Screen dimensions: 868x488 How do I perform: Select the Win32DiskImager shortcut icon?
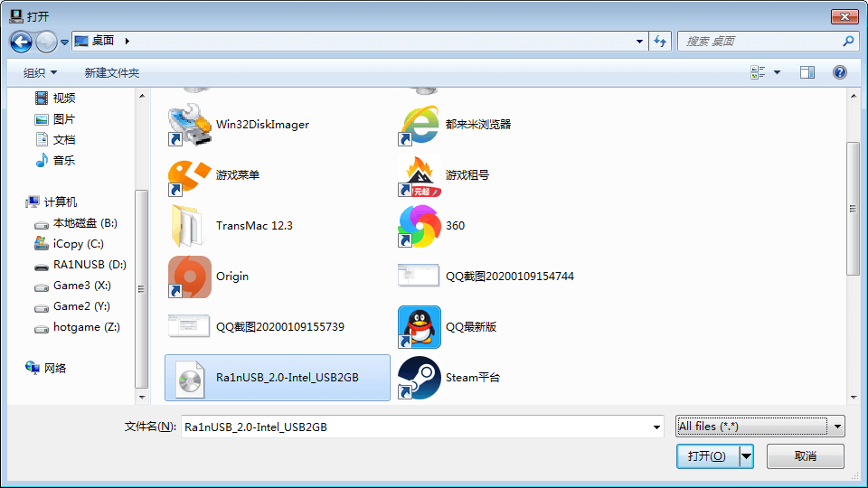pos(190,125)
